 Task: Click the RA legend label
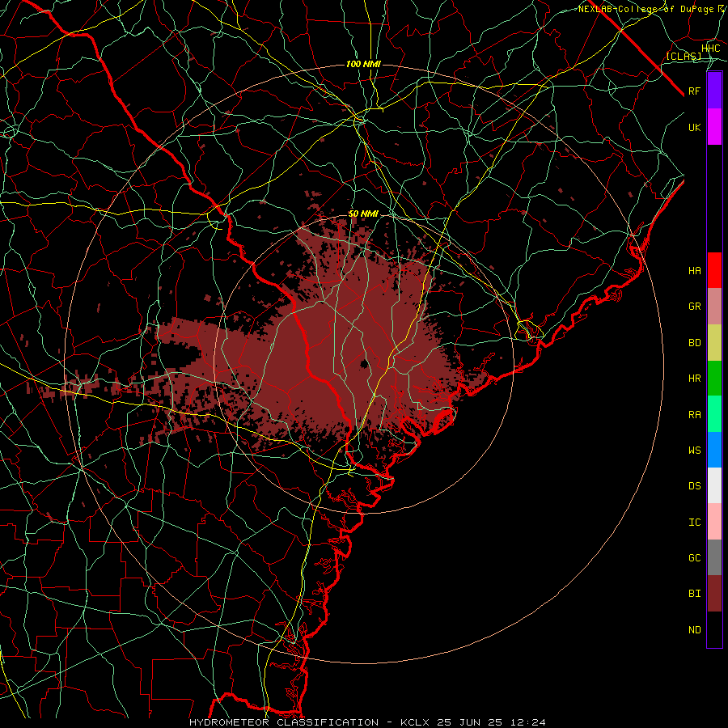(x=694, y=415)
